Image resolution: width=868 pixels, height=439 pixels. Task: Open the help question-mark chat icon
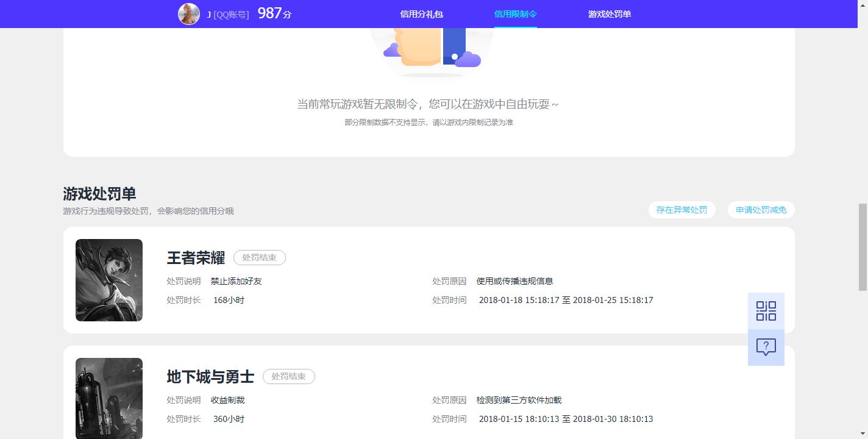(766, 348)
